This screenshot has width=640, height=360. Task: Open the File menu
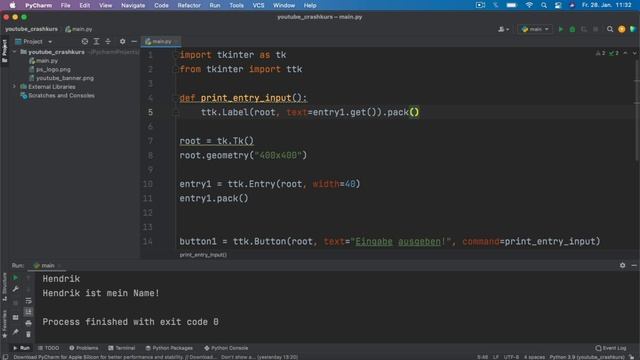(x=65, y=5)
